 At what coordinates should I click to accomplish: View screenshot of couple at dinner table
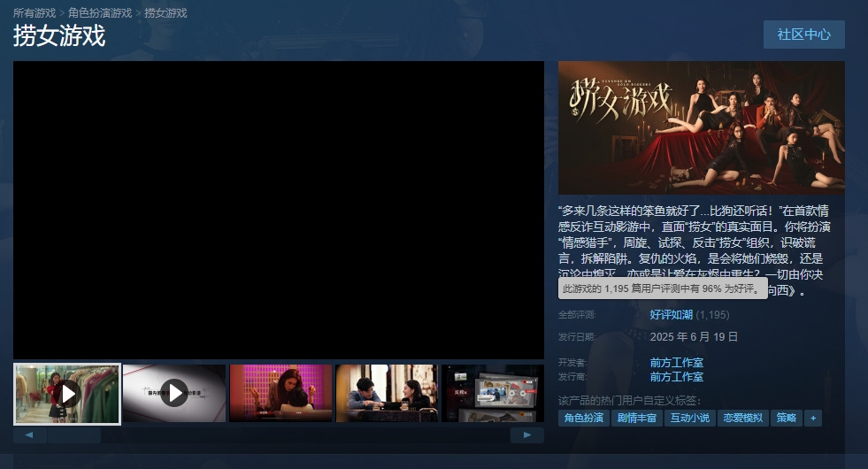pos(387,394)
